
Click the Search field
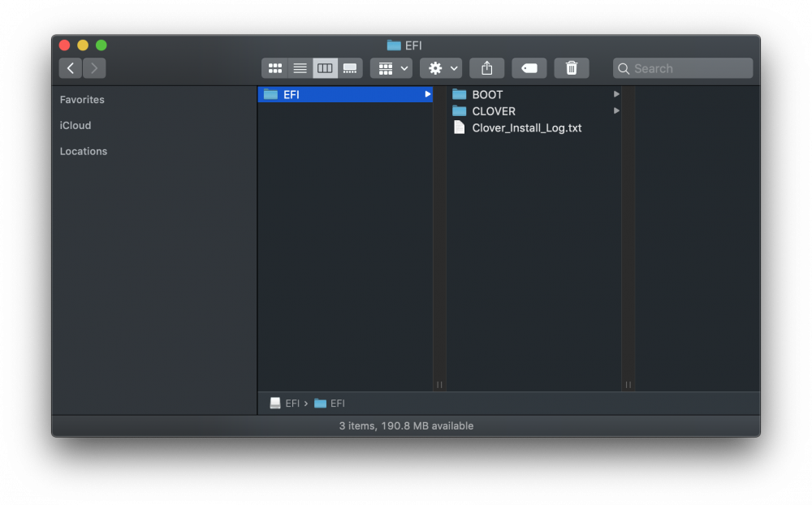(683, 68)
